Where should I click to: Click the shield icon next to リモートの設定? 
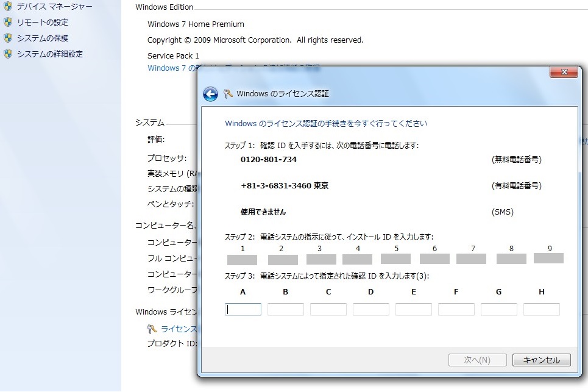pyautogui.click(x=8, y=22)
